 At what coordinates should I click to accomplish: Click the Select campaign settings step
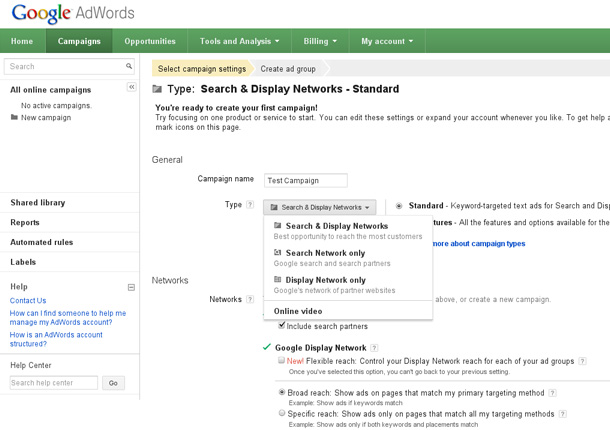point(202,69)
